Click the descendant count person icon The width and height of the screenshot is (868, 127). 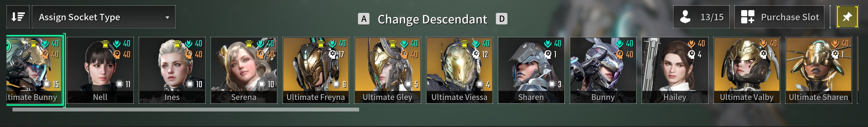point(685,17)
